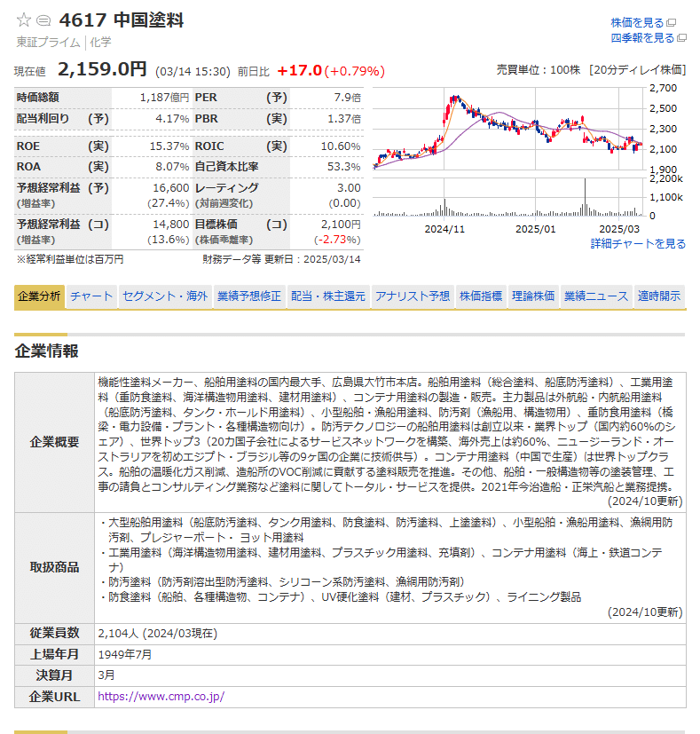Viewport: 700px width, 734px height.
Task: Click the レーティング value 3.00
Action: [x=349, y=187]
